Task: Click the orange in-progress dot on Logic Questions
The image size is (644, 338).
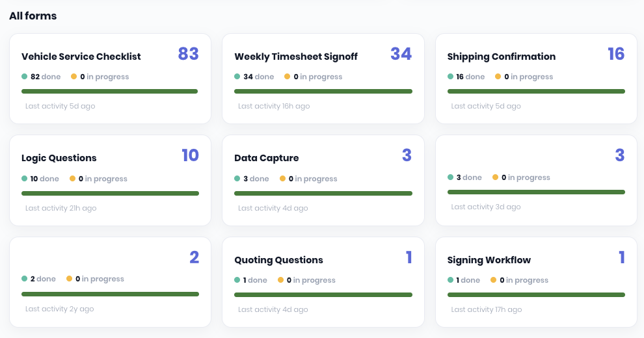Action: click(72, 179)
